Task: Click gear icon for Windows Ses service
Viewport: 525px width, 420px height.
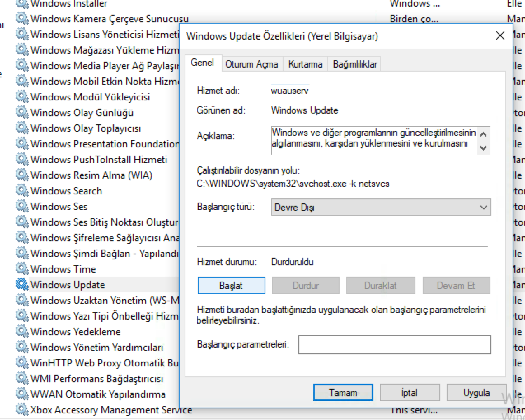Action: [22, 206]
